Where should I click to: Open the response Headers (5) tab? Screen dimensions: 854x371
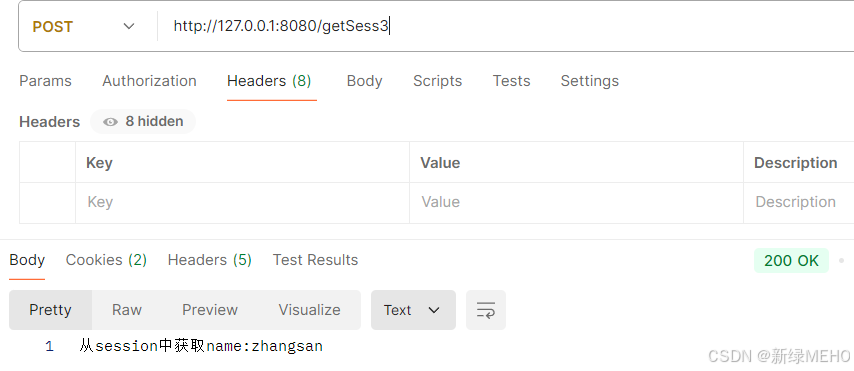tap(210, 260)
